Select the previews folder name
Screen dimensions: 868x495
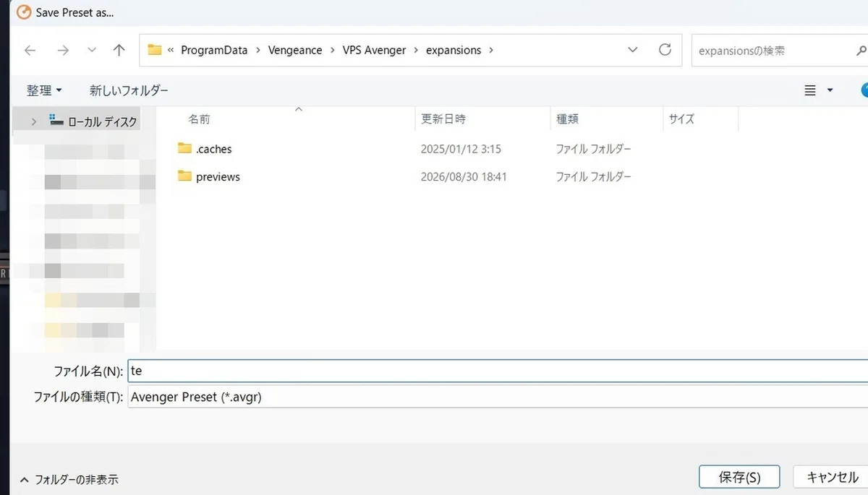click(x=218, y=177)
